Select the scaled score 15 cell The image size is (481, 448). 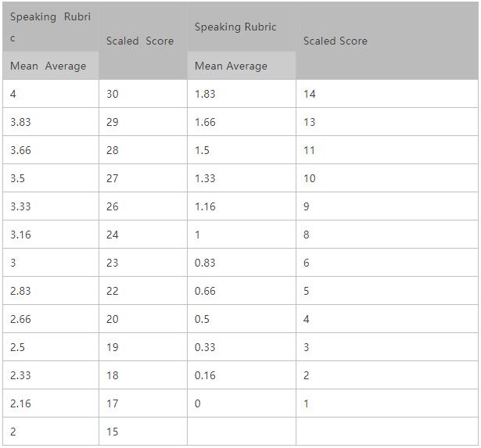(143, 432)
